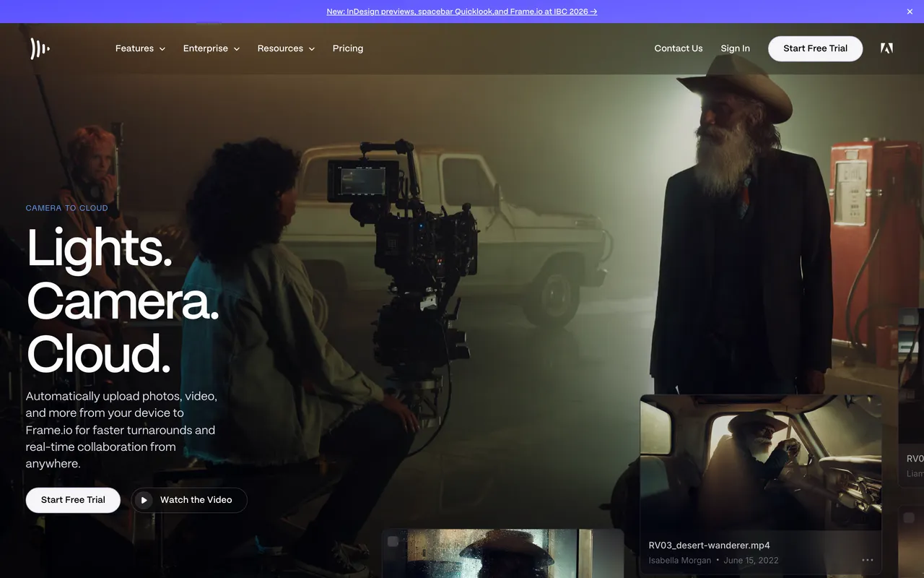Click the header Start Free Trial button
The width and height of the screenshot is (924, 578).
pos(815,48)
